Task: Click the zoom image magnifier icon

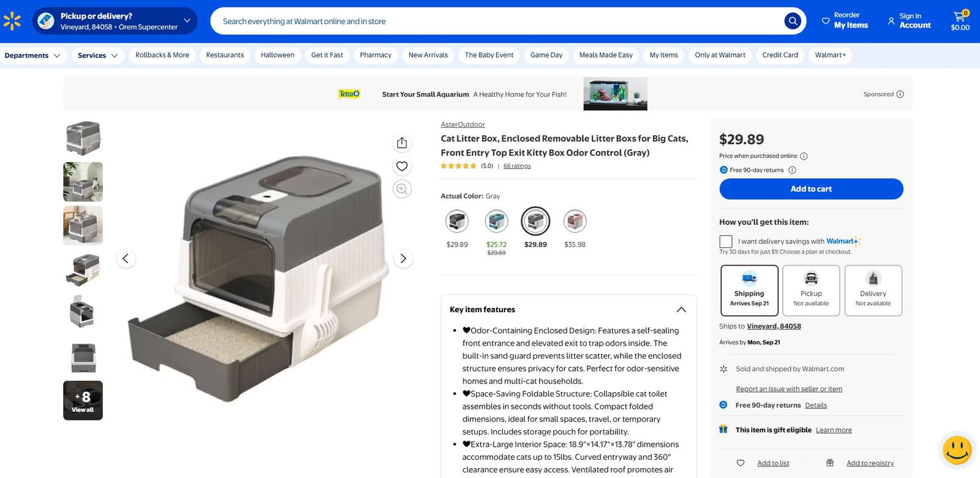Action: click(402, 189)
